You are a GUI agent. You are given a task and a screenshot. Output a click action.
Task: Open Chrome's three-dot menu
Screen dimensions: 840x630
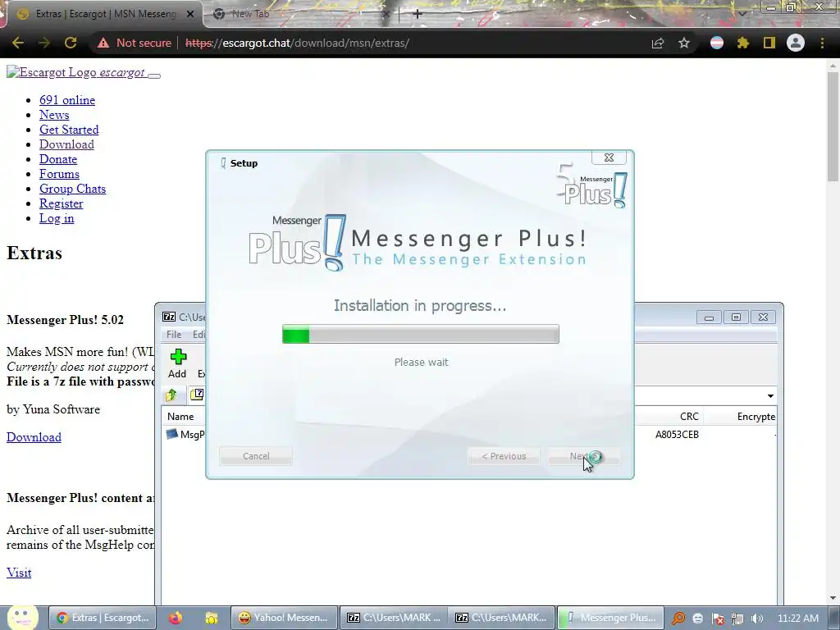[822, 43]
